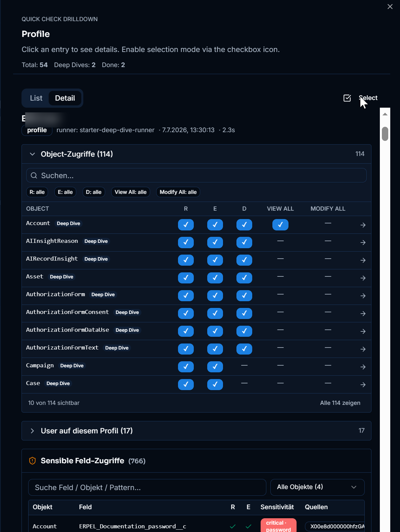Open AIRecordInsight row details arrow

pos(363,260)
